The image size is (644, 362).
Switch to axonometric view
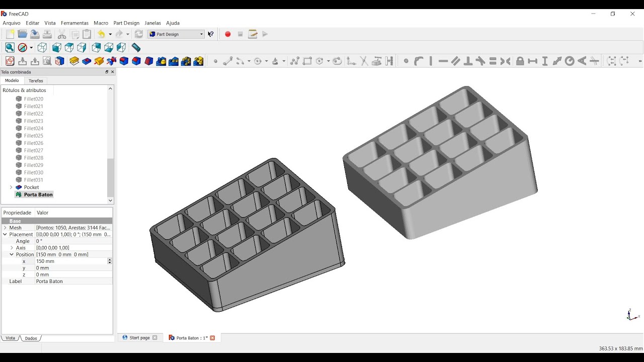[42, 48]
